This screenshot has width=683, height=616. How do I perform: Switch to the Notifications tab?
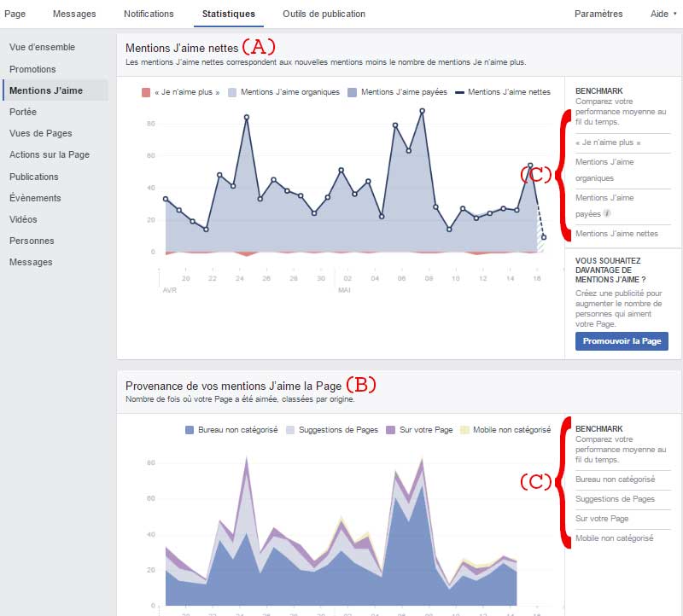click(x=149, y=14)
